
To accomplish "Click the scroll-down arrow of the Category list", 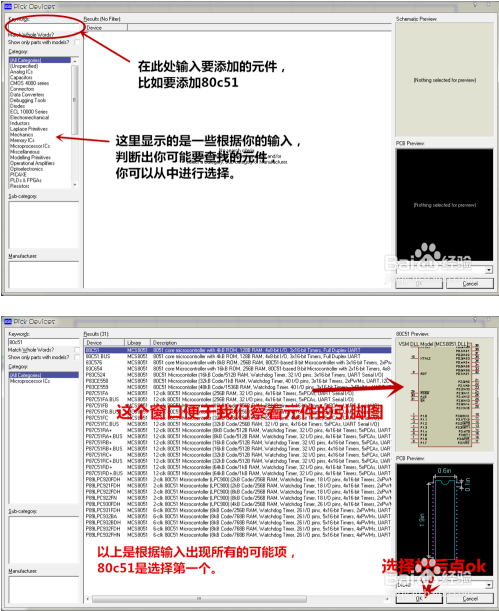I will tap(75, 185).
